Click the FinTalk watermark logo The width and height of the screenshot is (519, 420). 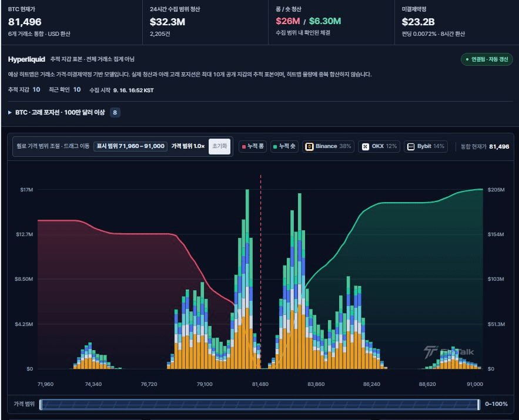448,352
